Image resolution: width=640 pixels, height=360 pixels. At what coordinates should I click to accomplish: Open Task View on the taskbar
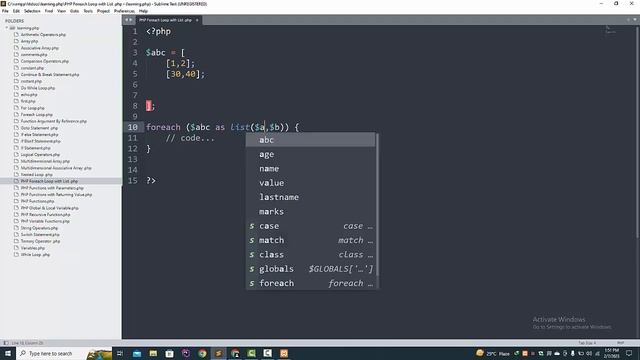(x=120, y=353)
